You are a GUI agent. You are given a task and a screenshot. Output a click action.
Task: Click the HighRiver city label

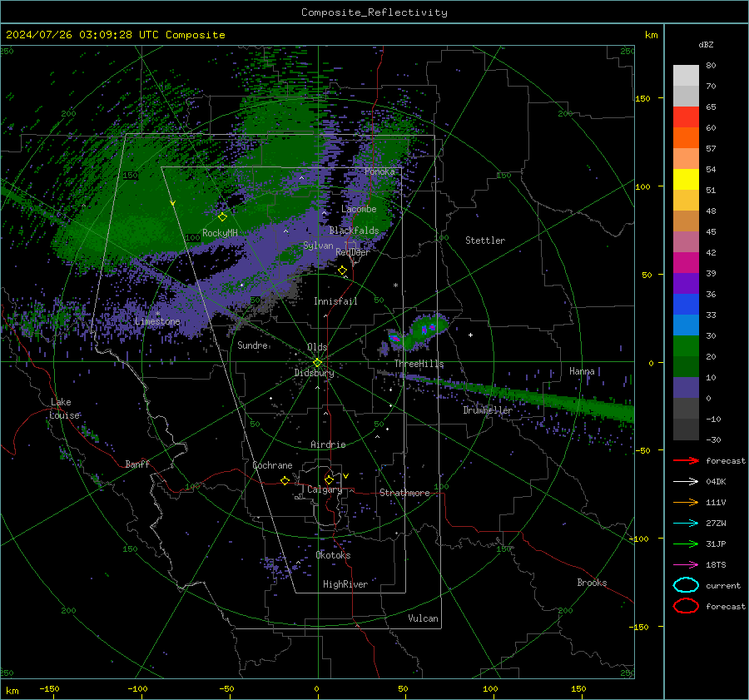point(345,584)
